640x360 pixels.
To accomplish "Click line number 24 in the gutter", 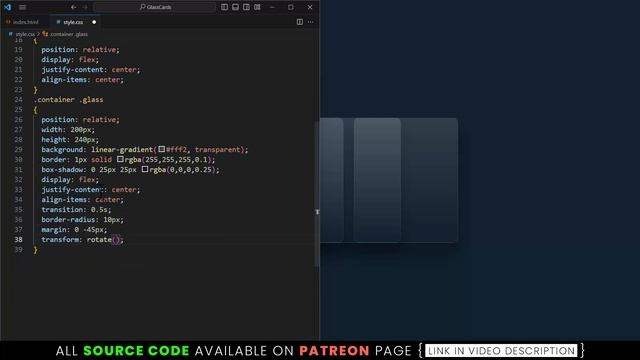I will 18,100.
